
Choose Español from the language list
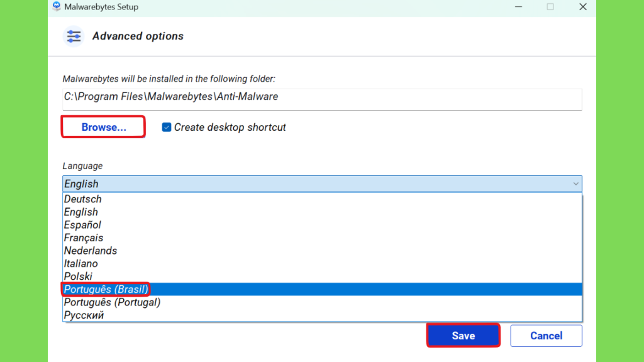click(x=323, y=225)
